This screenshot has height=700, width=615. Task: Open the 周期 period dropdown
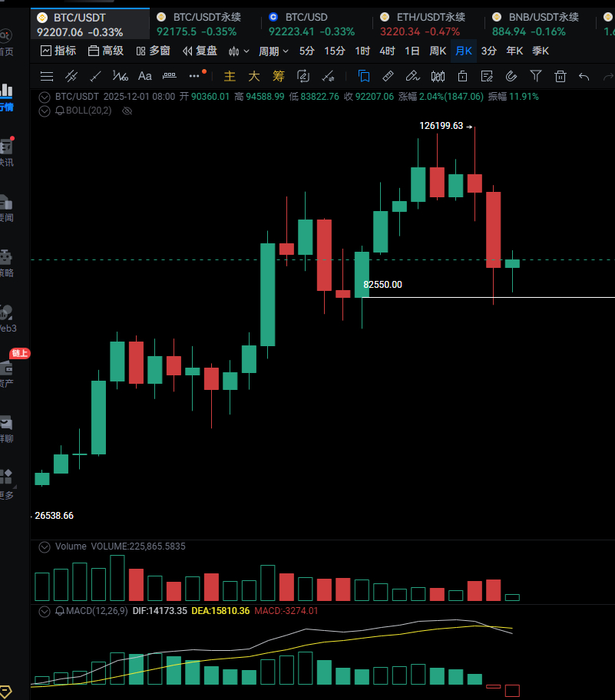273,51
